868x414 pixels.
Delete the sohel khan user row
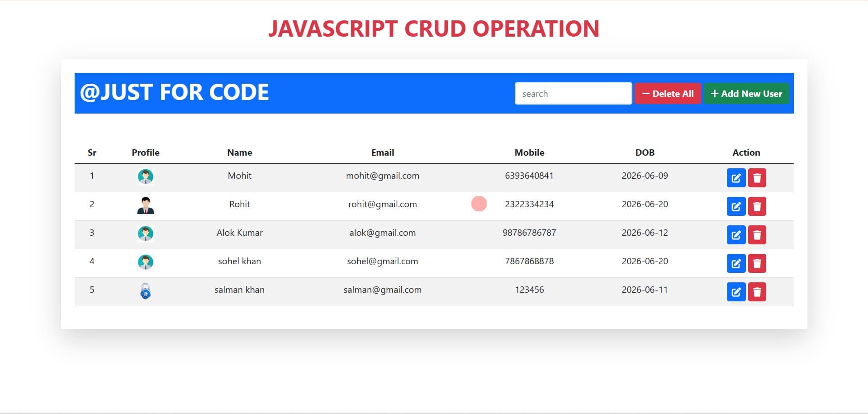tap(757, 263)
